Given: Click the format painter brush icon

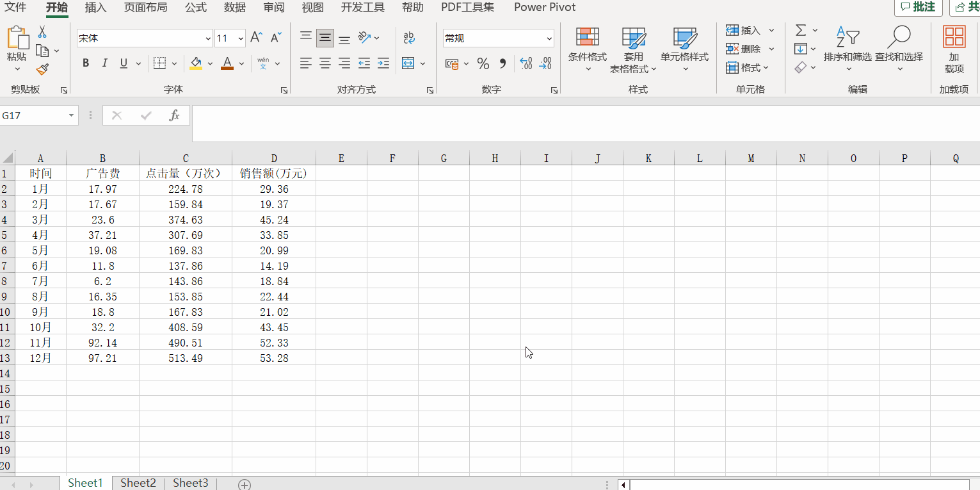Looking at the screenshot, I should [42, 69].
